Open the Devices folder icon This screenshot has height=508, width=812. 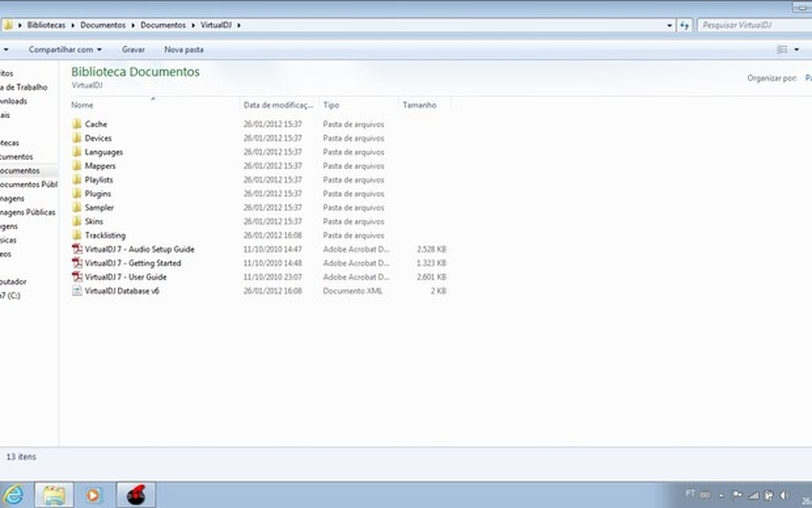(x=77, y=138)
